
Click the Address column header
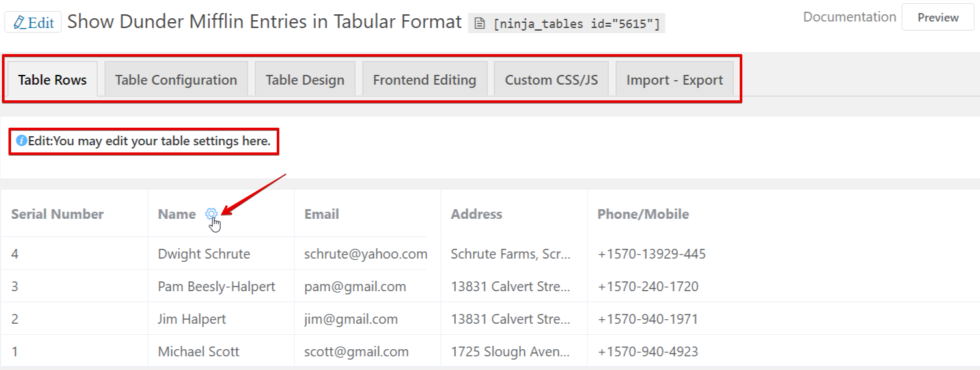click(x=477, y=214)
